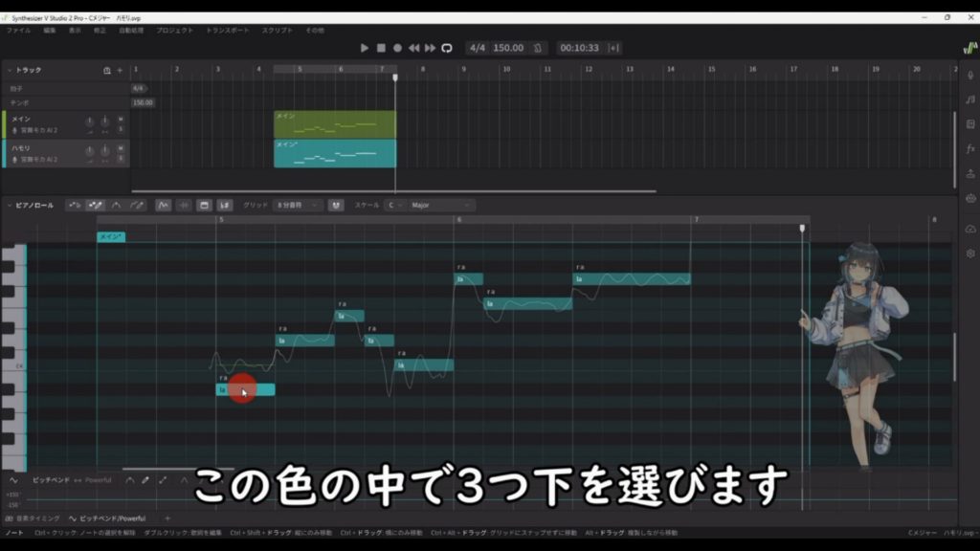
Task: Click the Record button in transport
Action: 397,48
